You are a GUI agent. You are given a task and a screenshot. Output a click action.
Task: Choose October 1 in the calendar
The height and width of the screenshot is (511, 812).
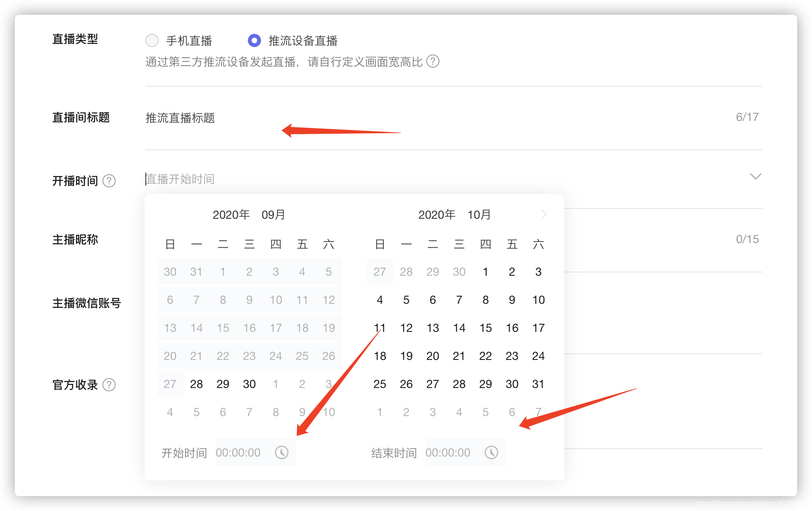(x=485, y=272)
